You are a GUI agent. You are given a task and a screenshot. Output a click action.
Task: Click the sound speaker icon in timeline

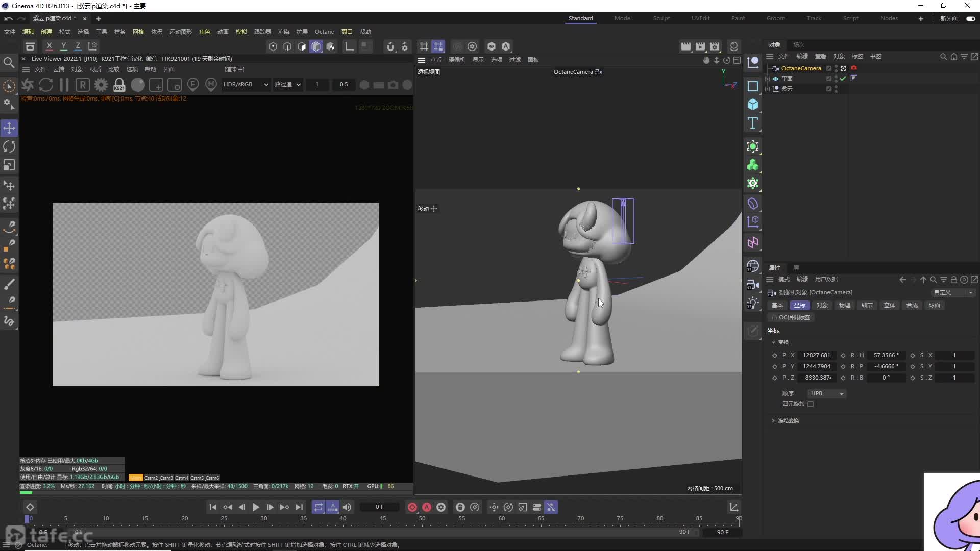(347, 507)
